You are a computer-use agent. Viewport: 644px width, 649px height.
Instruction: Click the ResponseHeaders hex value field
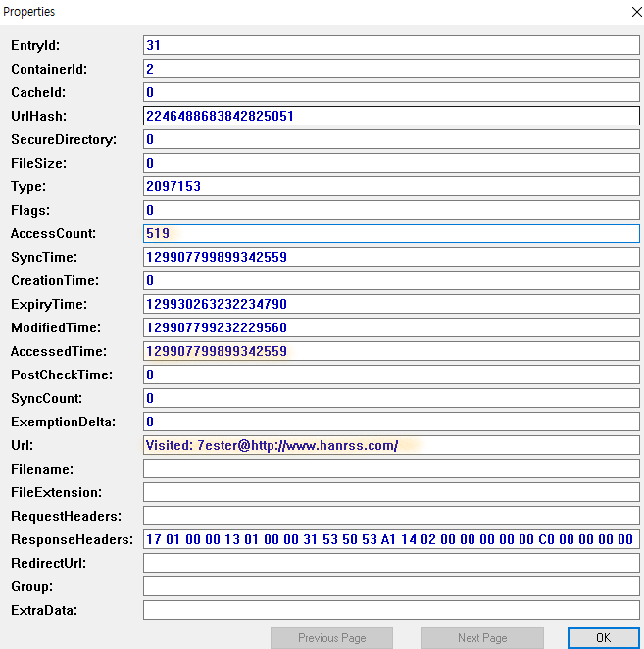click(x=391, y=539)
